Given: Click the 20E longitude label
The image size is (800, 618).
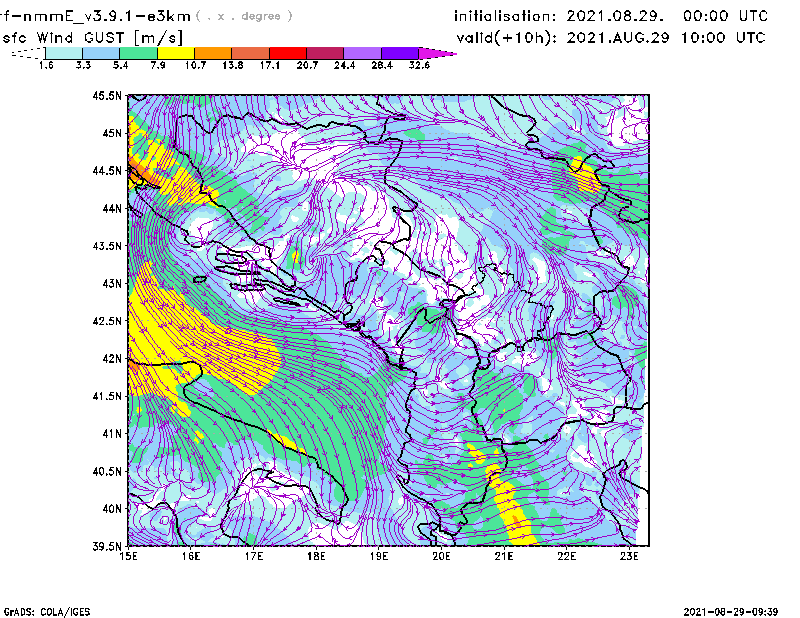Looking at the screenshot, I should pos(441,556).
